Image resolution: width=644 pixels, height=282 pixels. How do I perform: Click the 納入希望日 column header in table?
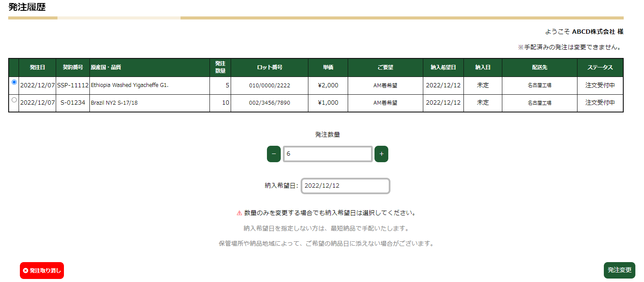point(443,67)
